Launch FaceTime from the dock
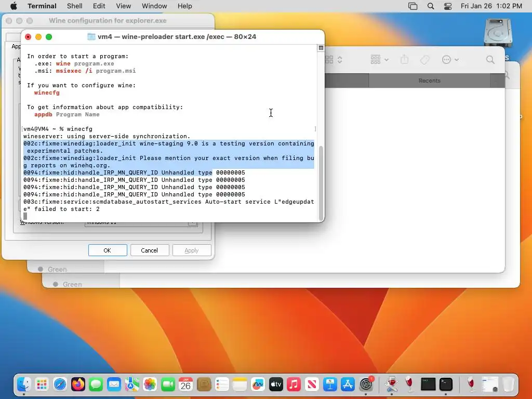Image resolution: width=532 pixels, height=399 pixels. (168, 384)
